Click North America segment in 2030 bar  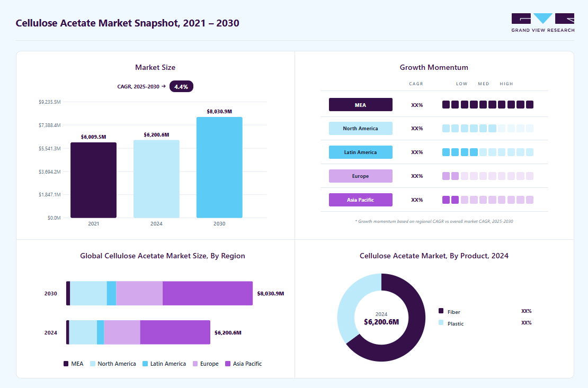pyautogui.click(x=88, y=293)
